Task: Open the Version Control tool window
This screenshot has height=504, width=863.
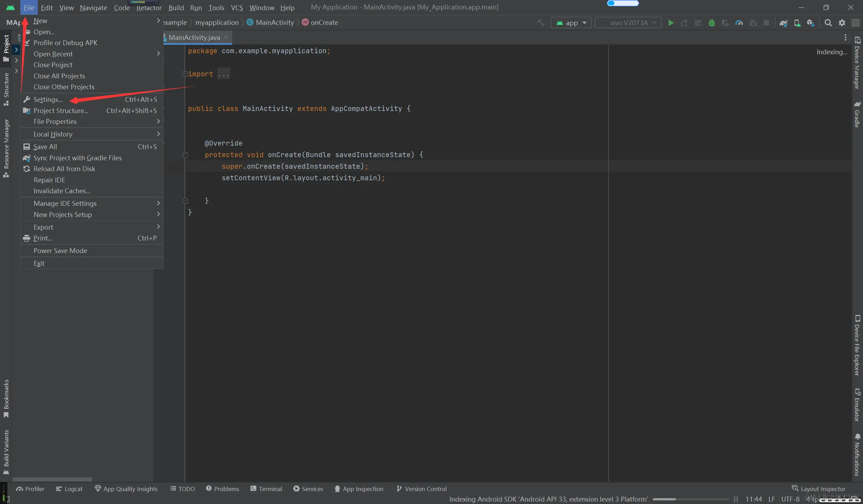Action: [x=422, y=489]
